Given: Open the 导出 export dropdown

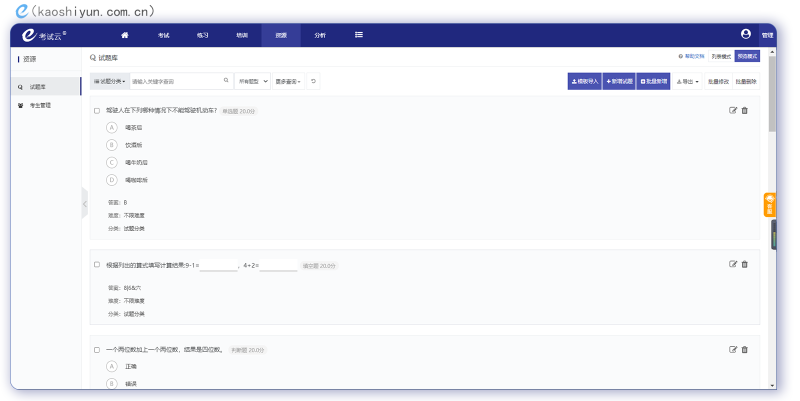Looking at the screenshot, I should (687, 81).
